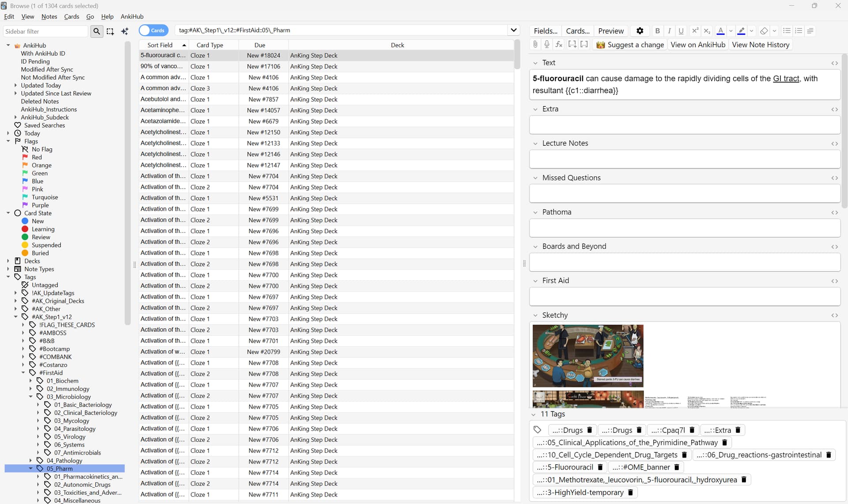Click the superscript formatting icon

click(x=695, y=31)
